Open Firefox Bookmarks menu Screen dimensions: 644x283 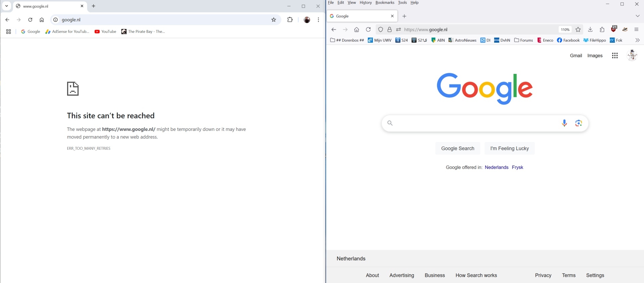coord(385,3)
